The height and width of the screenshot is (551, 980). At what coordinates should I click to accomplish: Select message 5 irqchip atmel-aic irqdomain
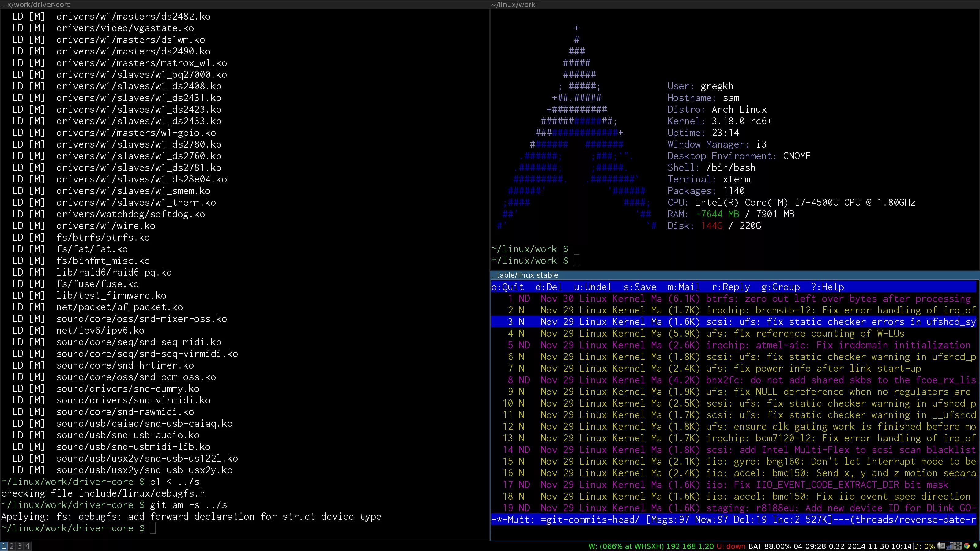pos(734,345)
